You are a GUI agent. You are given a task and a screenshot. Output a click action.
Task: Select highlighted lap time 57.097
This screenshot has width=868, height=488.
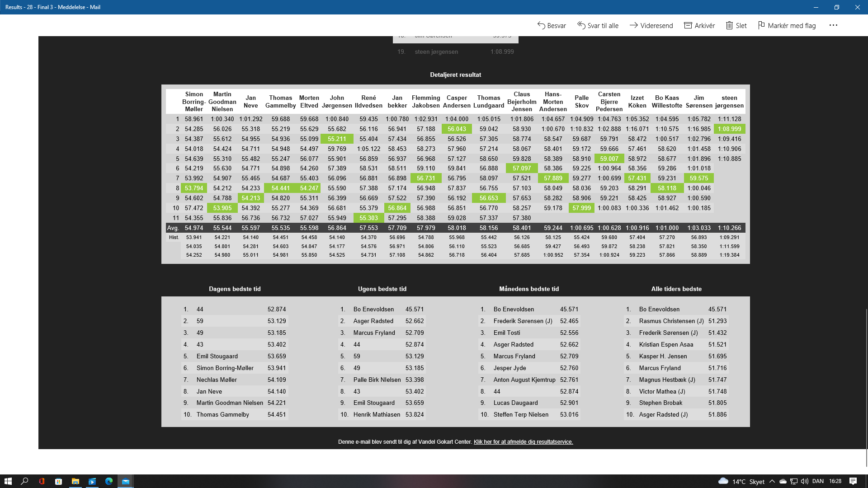522,168
